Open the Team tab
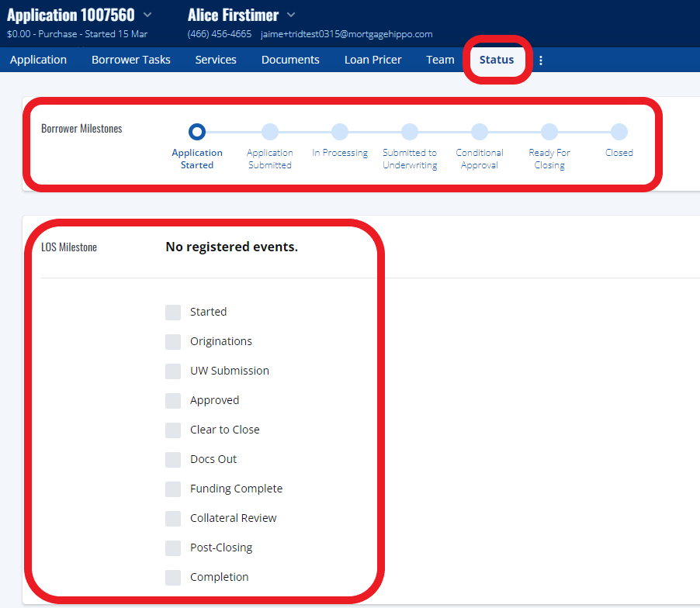 click(440, 60)
